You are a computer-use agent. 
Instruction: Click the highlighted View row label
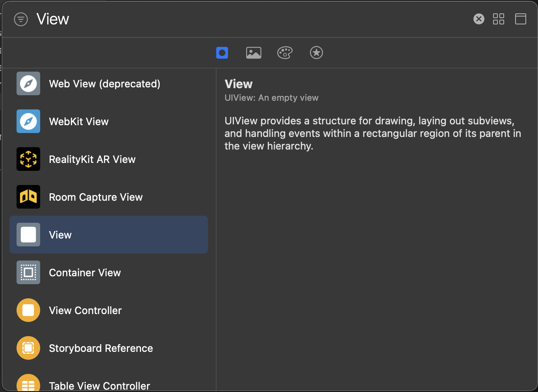pyautogui.click(x=60, y=235)
